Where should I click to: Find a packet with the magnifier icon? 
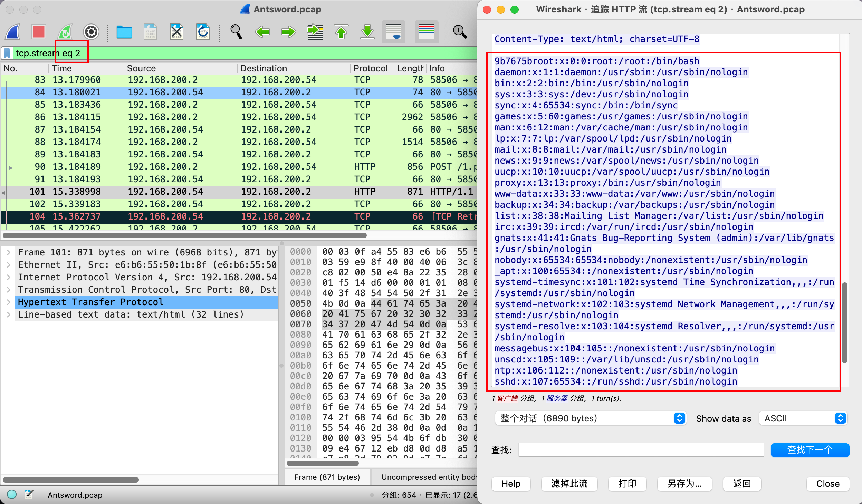(236, 32)
